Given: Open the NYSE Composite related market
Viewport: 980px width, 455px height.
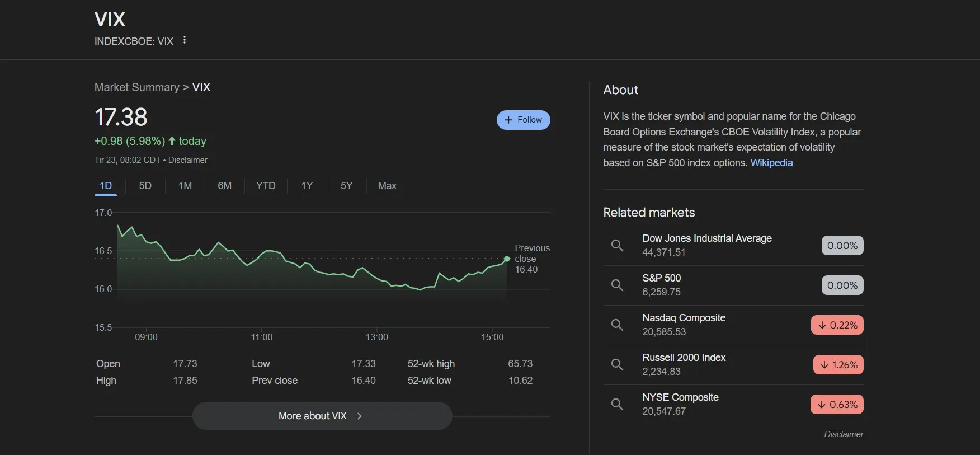Looking at the screenshot, I should 680,397.
